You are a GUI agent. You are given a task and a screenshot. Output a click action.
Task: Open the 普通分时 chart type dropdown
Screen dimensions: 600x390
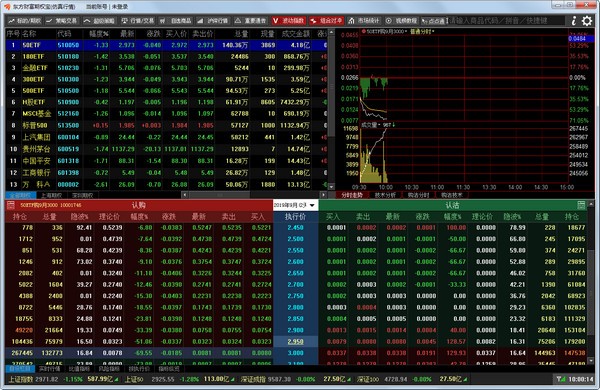pyautogui.click(x=422, y=31)
